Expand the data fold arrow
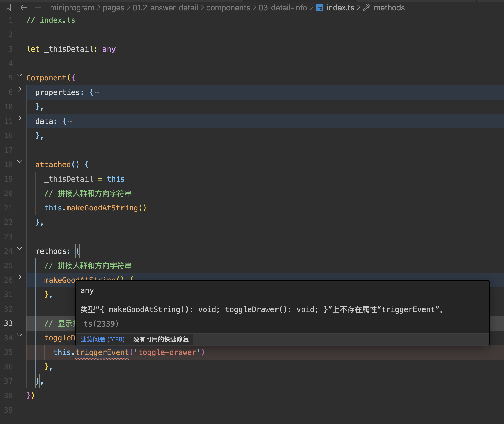Screen dimensions: 504x424 coord(20,118)
